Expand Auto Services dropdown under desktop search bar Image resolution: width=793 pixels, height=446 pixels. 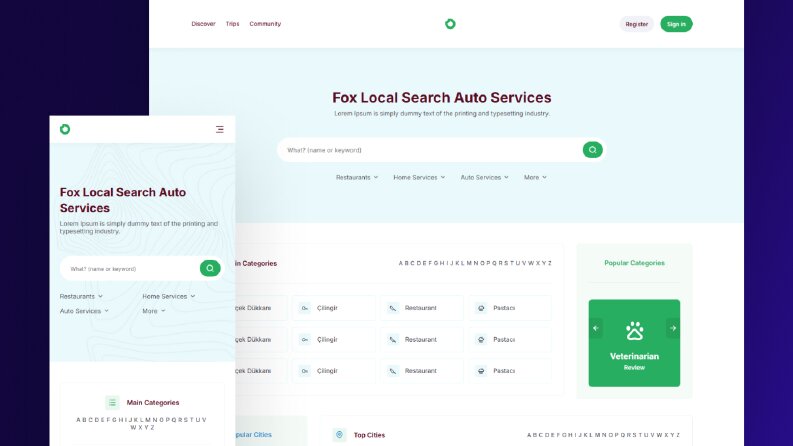484,177
